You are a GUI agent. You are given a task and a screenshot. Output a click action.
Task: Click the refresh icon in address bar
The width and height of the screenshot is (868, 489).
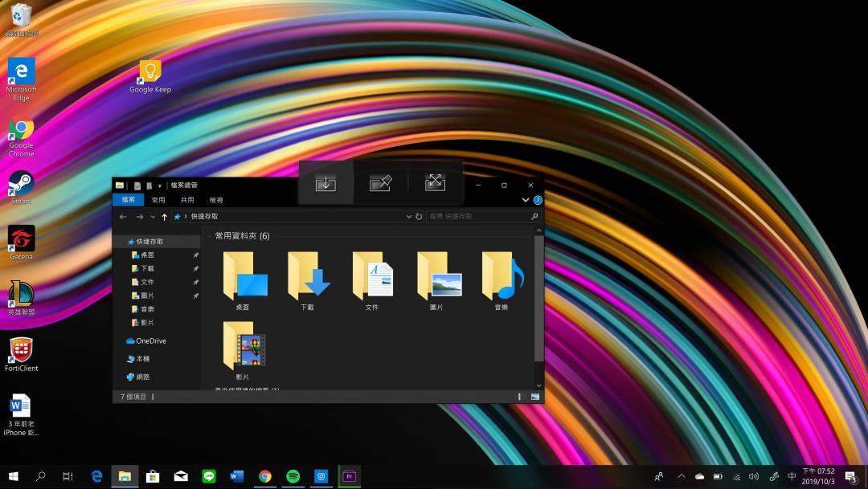pyautogui.click(x=419, y=217)
